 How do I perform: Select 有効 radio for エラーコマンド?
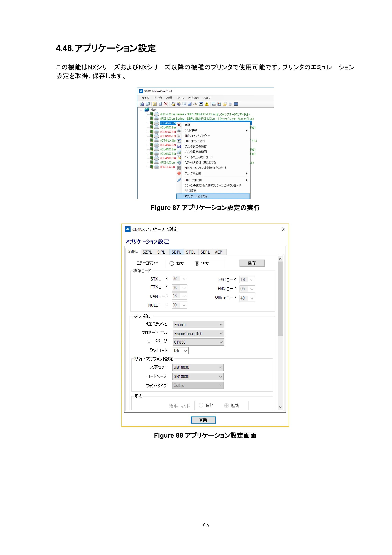point(172,263)
